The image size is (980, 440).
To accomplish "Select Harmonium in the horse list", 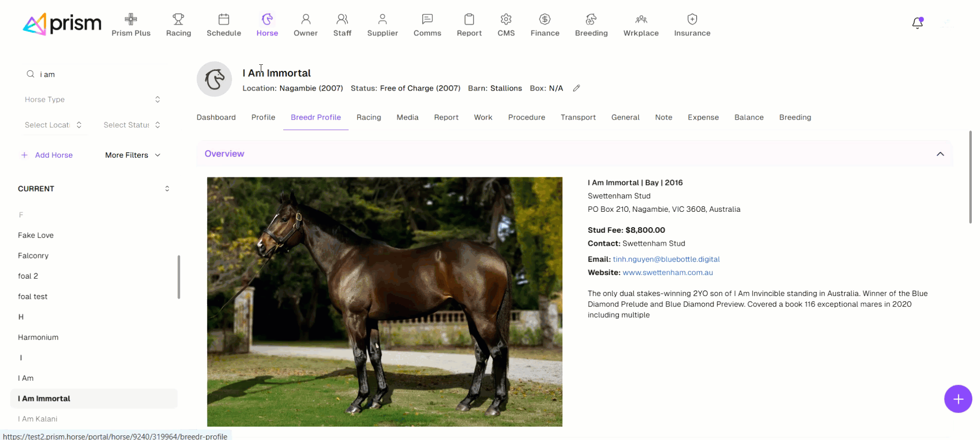I will click(x=38, y=338).
